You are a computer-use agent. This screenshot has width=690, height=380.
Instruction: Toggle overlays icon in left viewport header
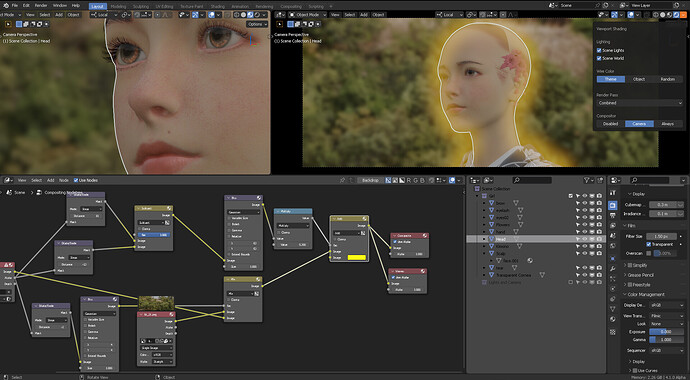[211, 15]
